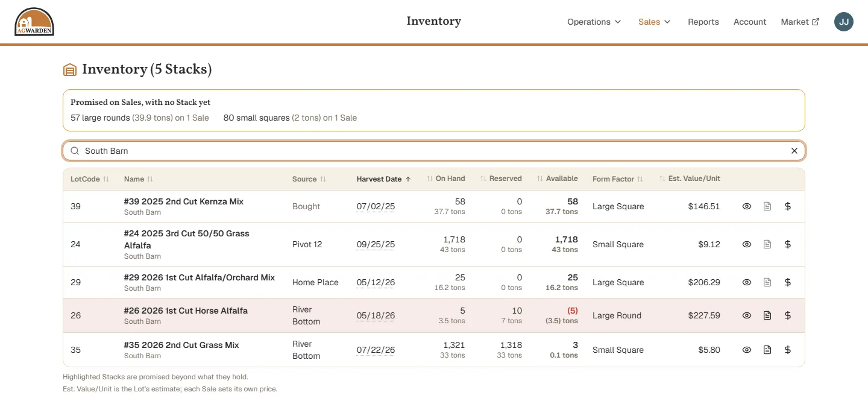The image size is (868, 398).
Task: Open #24 2025 3rd Cut 50/50 Grass Alfalfa
Action: click(186, 239)
